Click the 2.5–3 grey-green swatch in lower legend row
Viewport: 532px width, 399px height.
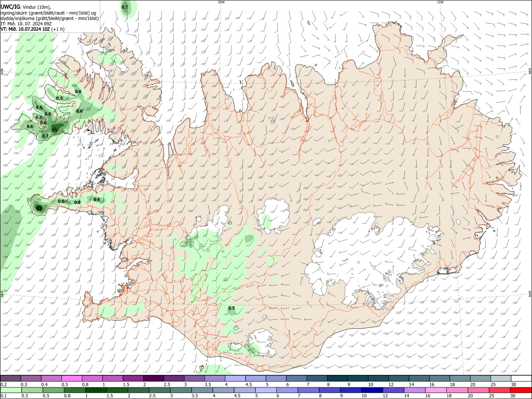pos(160,390)
